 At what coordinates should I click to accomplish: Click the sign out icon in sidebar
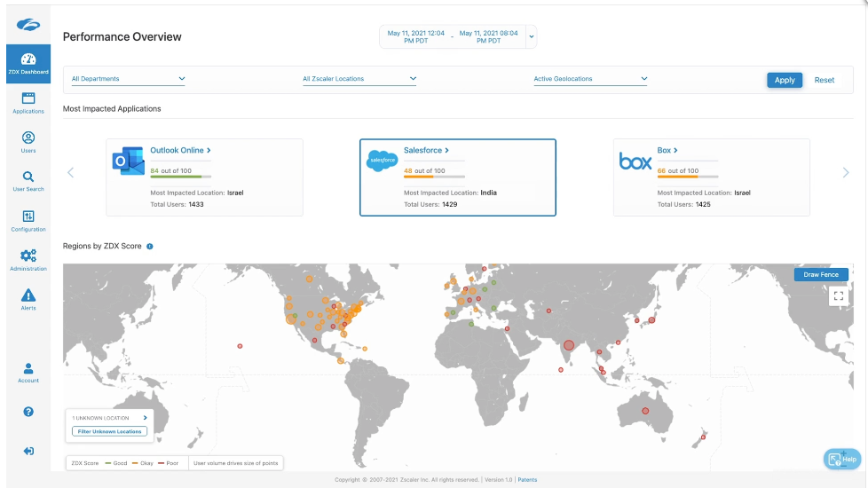(x=28, y=451)
